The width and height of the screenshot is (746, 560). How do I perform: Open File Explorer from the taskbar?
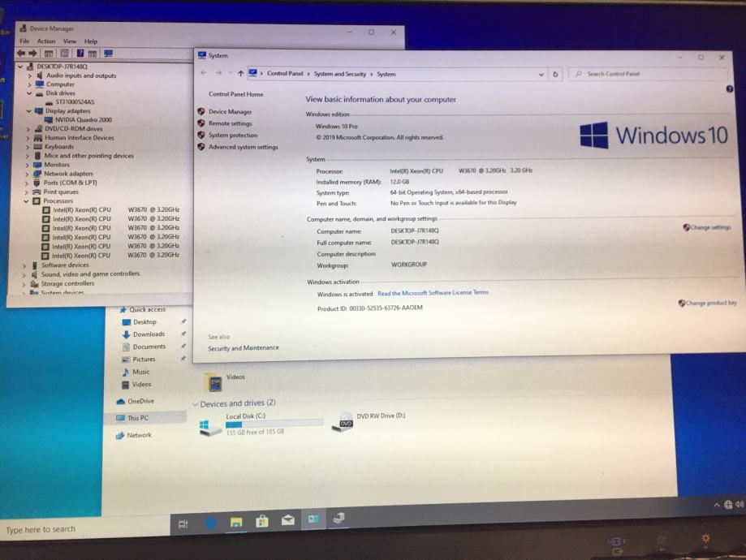point(236,522)
